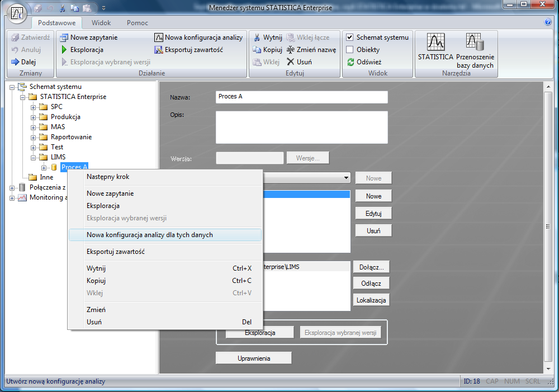Select the MAS folder in tree
Screen dimensions: 559x392
(58, 127)
